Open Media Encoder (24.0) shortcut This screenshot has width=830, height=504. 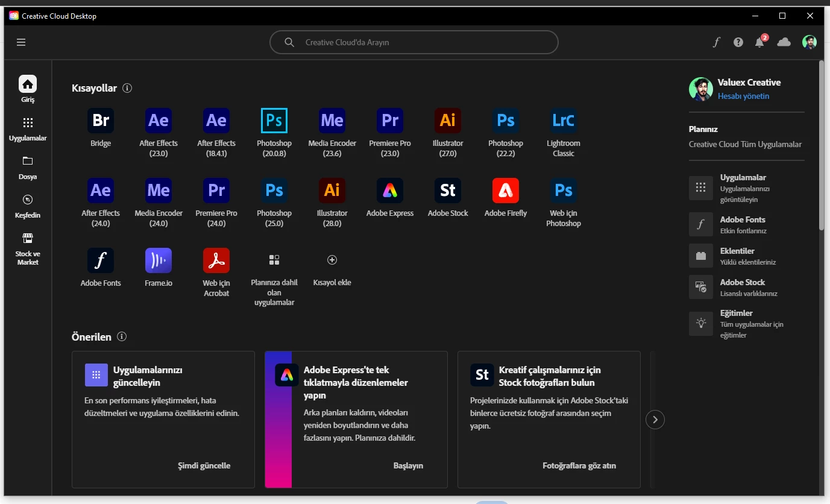click(x=159, y=191)
